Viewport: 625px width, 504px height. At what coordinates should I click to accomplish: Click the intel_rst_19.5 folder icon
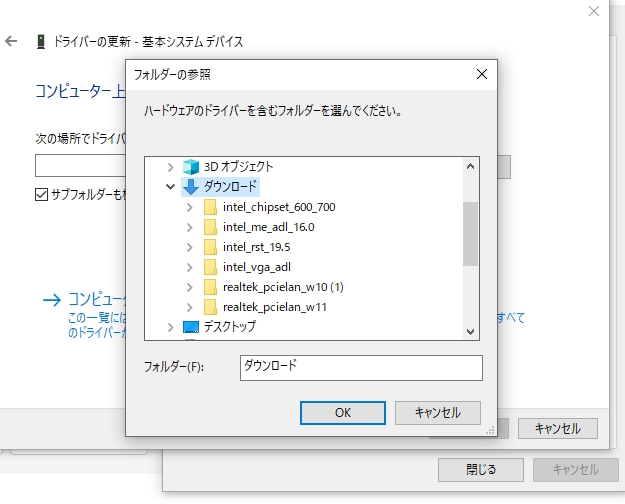pos(210,247)
